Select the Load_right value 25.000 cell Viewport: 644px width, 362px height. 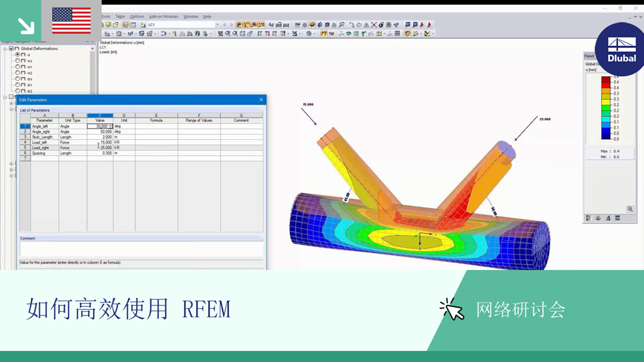click(x=100, y=148)
